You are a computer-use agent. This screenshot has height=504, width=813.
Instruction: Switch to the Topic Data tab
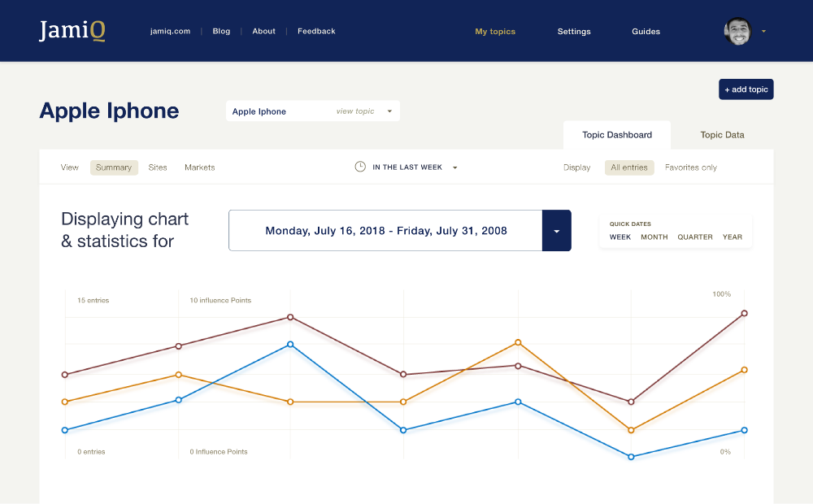722,135
